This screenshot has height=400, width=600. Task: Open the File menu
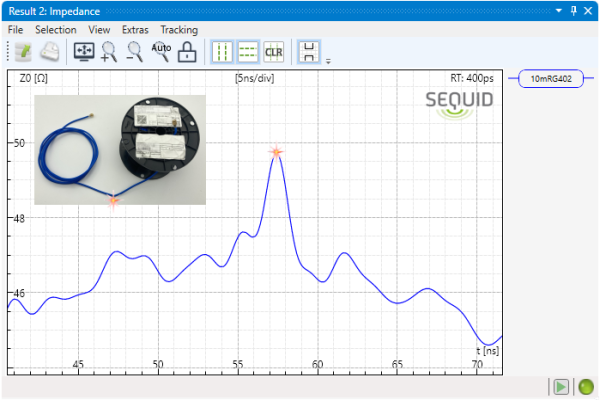17,30
